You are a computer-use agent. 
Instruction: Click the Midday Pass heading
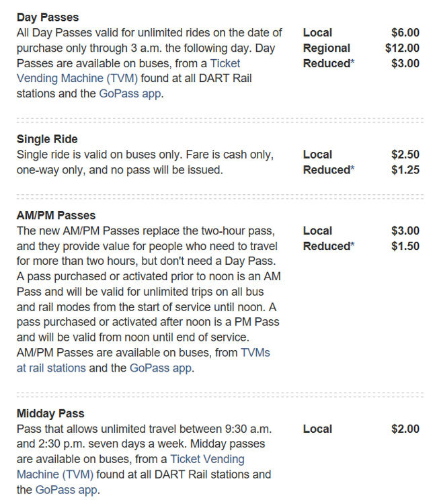50,414
